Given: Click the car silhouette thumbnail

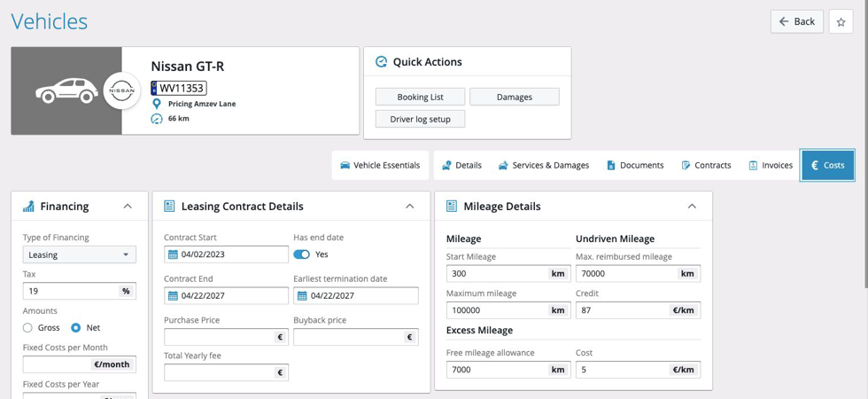Looking at the screenshot, I should pos(66,90).
